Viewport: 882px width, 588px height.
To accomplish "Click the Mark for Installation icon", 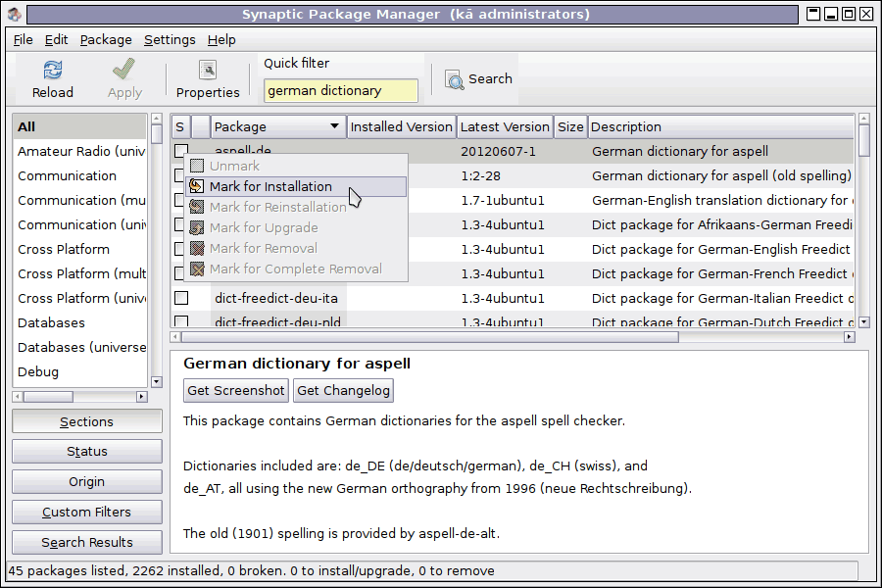I will [196, 186].
